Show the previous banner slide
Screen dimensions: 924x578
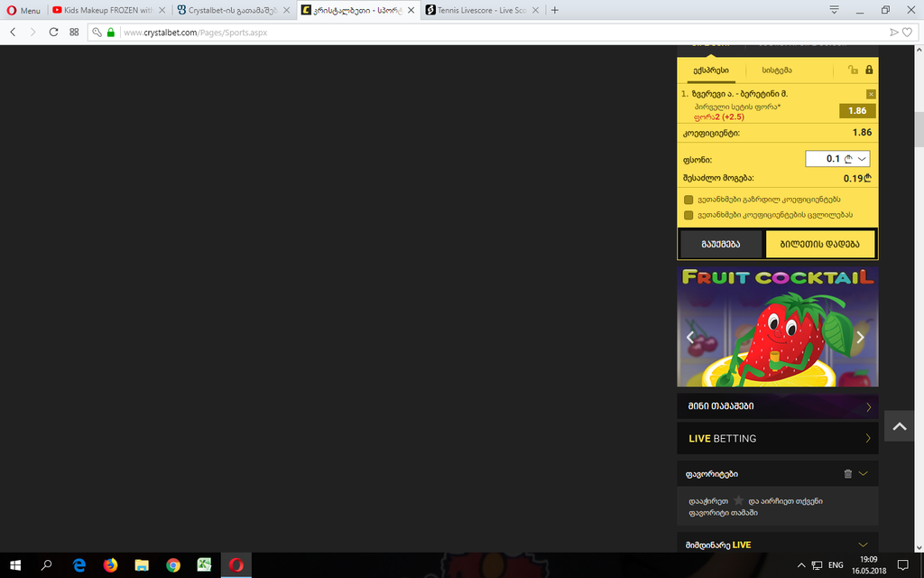690,337
